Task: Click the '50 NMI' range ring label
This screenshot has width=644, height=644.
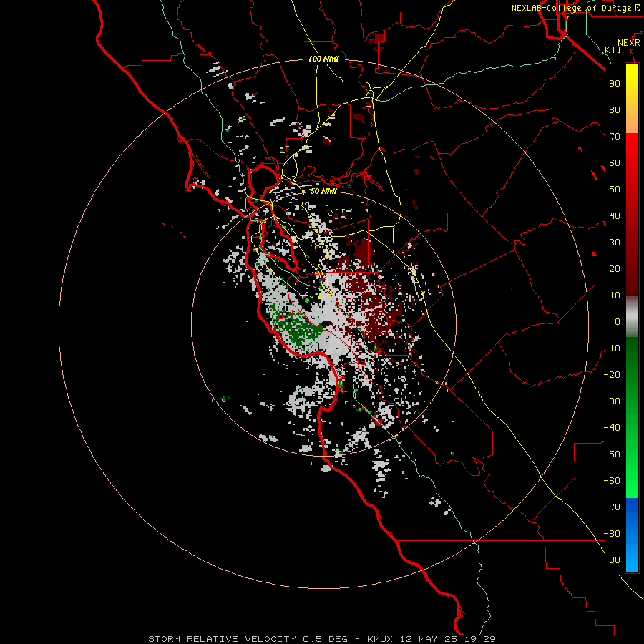Action: pos(323,191)
